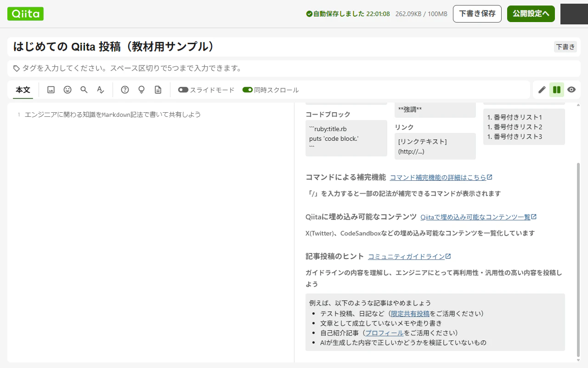Open コマンド補完機能の詳細はこちら link
Viewport: 588px width, 368px height.
point(441,178)
